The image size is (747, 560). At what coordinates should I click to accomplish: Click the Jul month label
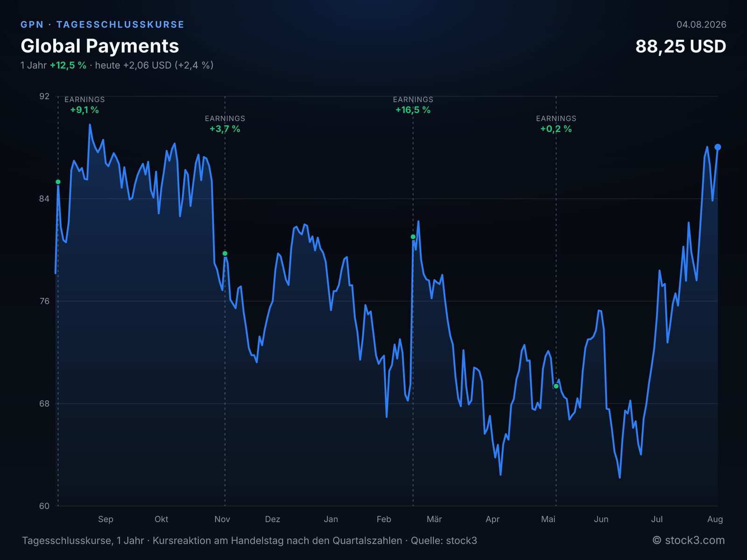click(657, 519)
